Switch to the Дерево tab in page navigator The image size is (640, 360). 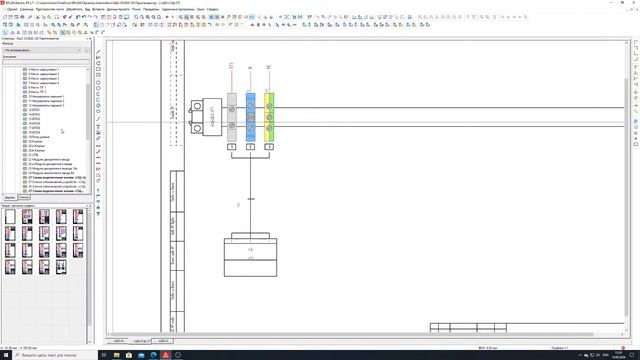[10, 198]
